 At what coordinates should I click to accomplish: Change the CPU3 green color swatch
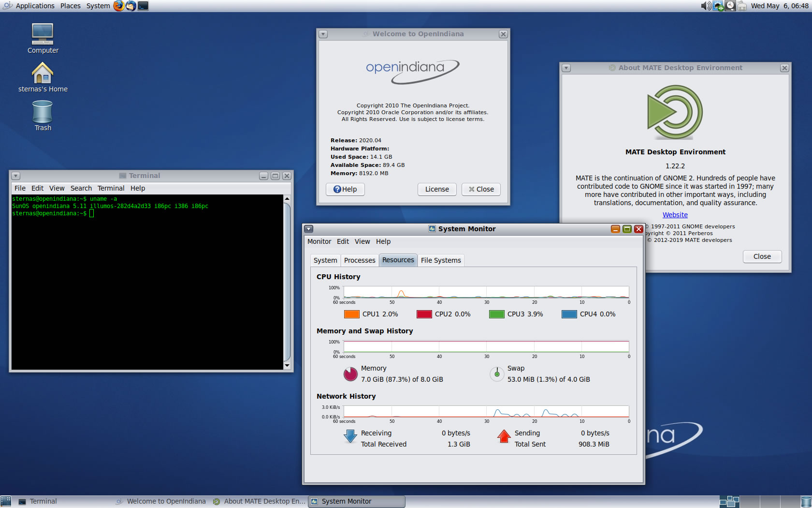click(496, 314)
